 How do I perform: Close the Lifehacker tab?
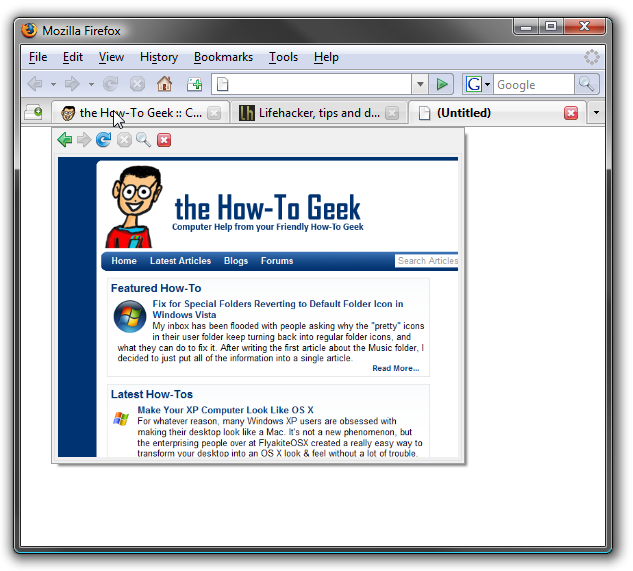point(392,113)
